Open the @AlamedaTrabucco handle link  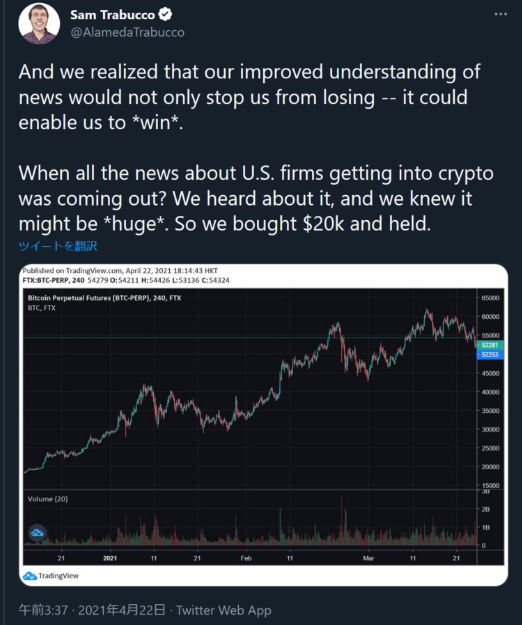pos(128,32)
